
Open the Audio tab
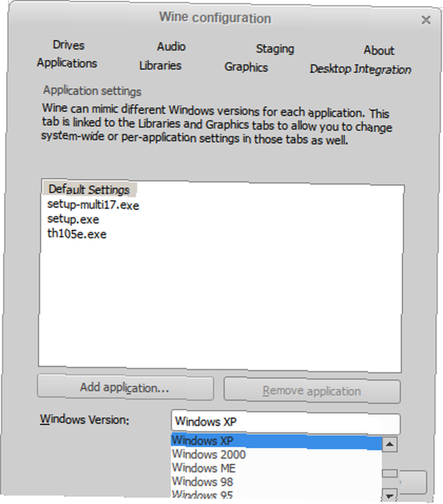pos(171,46)
